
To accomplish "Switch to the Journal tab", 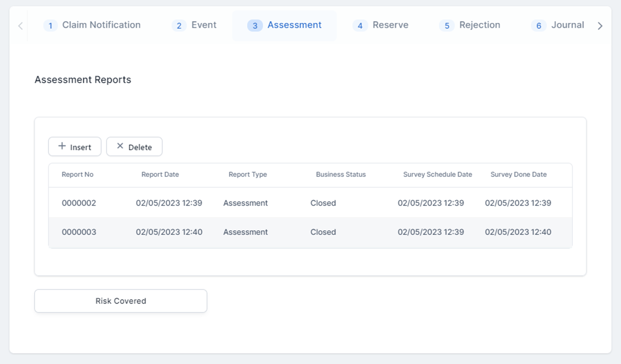I will pos(558,25).
